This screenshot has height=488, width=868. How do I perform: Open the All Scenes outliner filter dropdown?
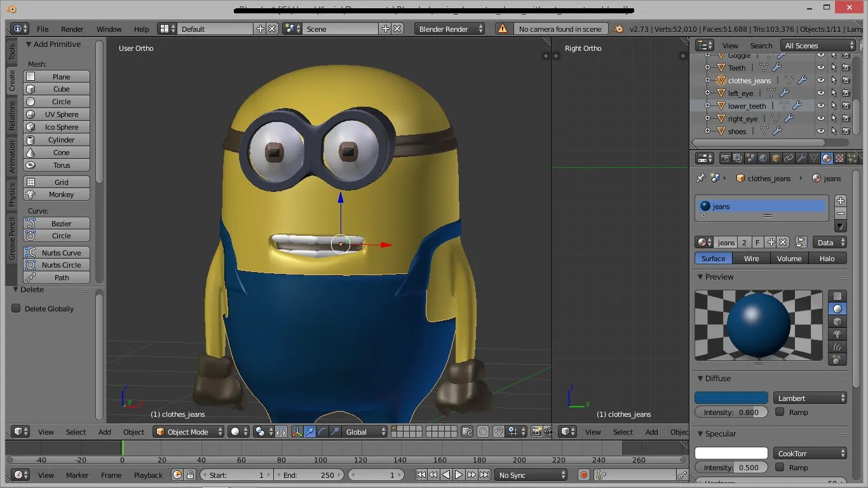pos(819,45)
